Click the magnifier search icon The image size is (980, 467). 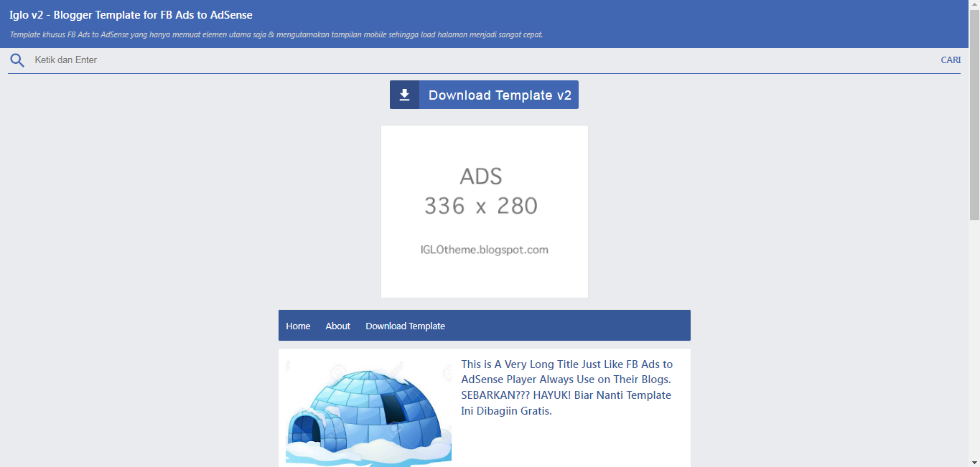(x=17, y=60)
